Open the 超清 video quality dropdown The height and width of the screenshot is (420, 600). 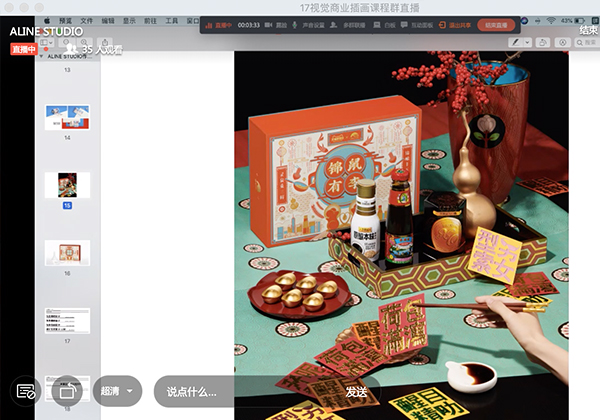point(118,390)
